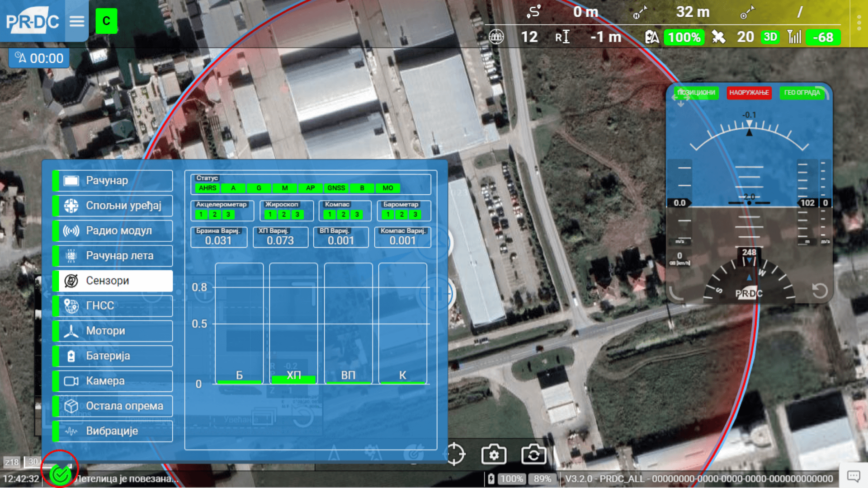Click the signal strength bars icon
Viewport: 868px width, 488px height.
(794, 37)
